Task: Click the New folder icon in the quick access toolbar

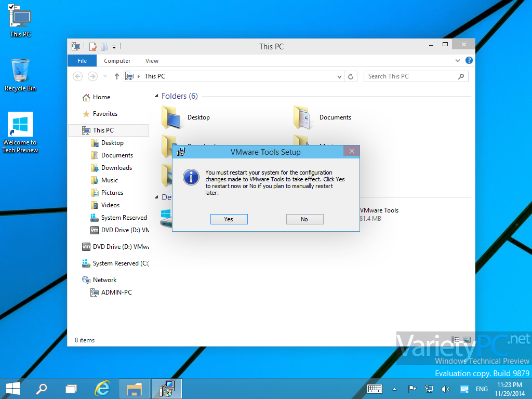Action: (104, 46)
